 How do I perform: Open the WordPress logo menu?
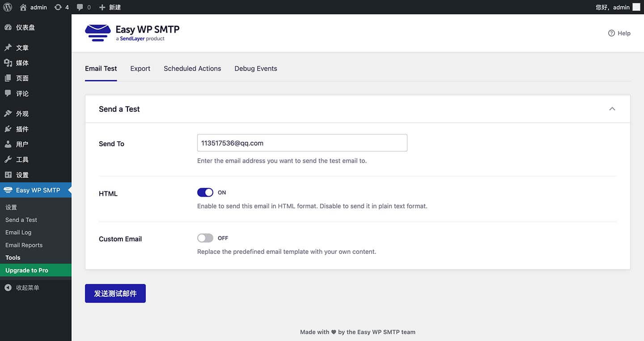[8, 7]
